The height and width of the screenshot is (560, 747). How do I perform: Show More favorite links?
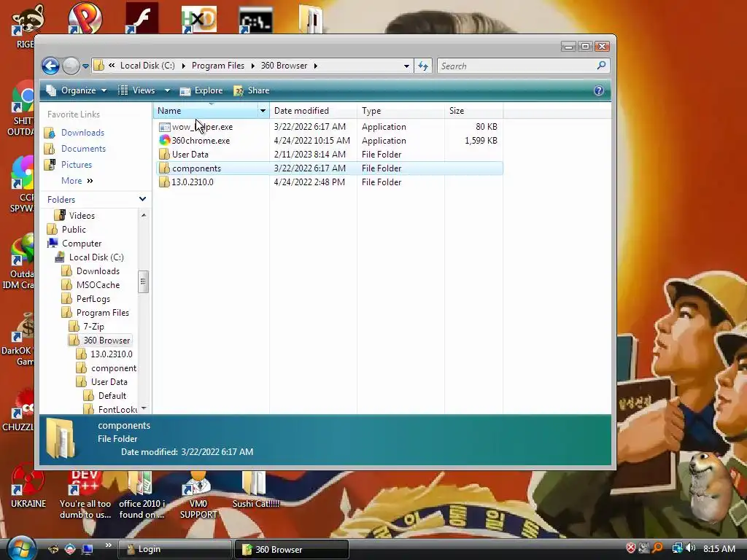pos(77,181)
